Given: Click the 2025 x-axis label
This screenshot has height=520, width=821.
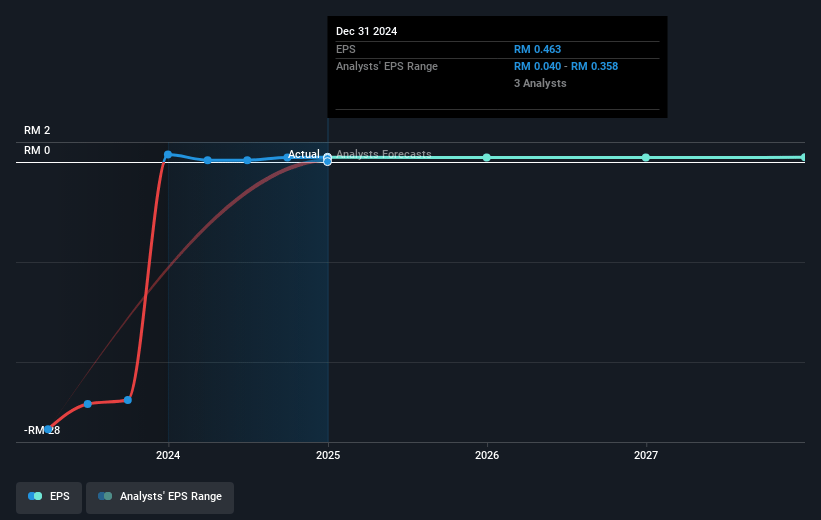Looking at the screenshot, I should (328, 456).
